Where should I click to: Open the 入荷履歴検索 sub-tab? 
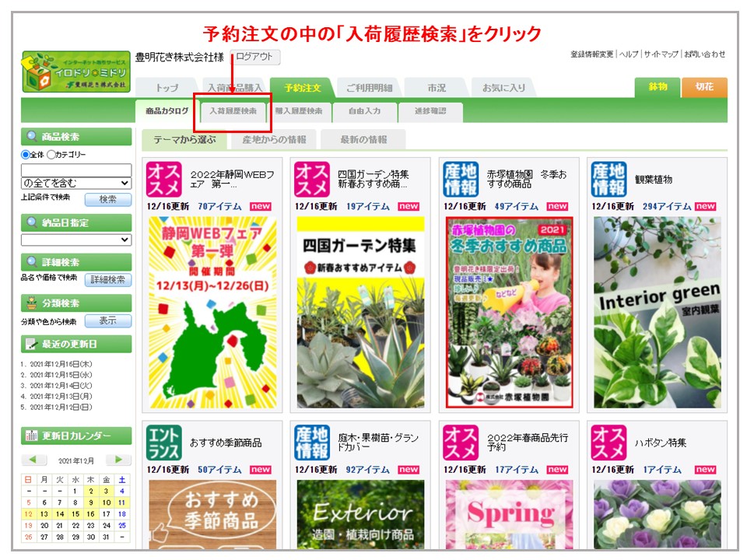point(233,111)
